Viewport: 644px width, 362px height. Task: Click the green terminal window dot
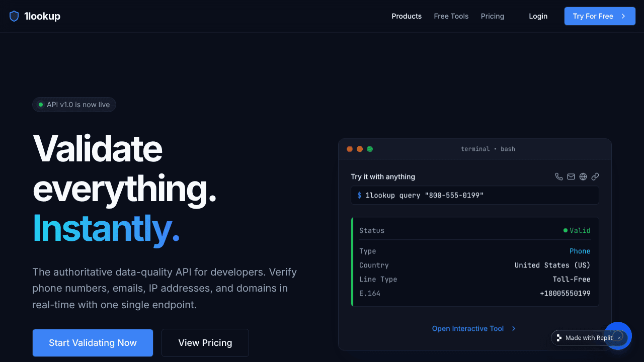coord(370,149)
